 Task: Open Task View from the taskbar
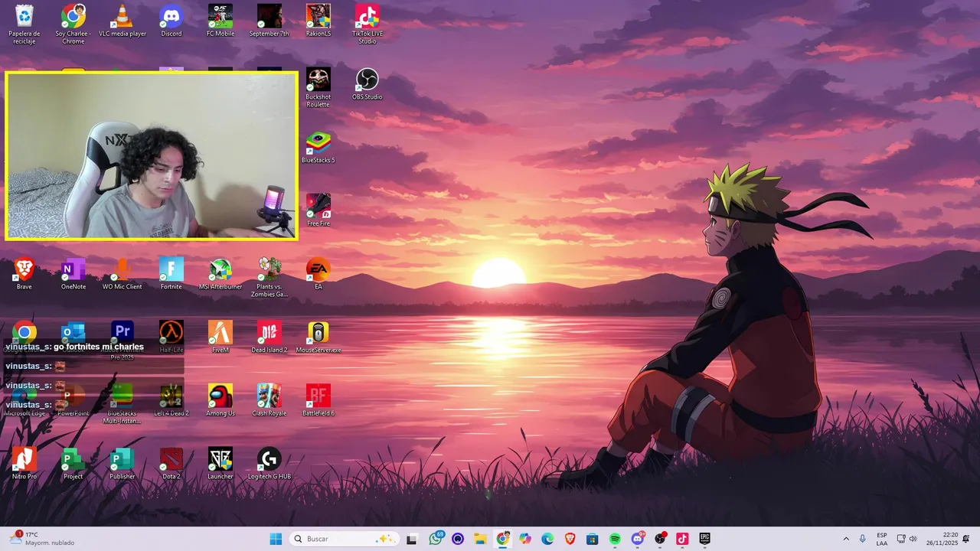pos(412,539)
